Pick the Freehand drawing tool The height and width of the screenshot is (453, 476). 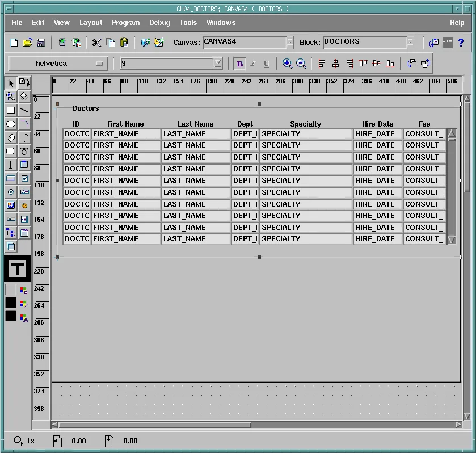(24, 151)
